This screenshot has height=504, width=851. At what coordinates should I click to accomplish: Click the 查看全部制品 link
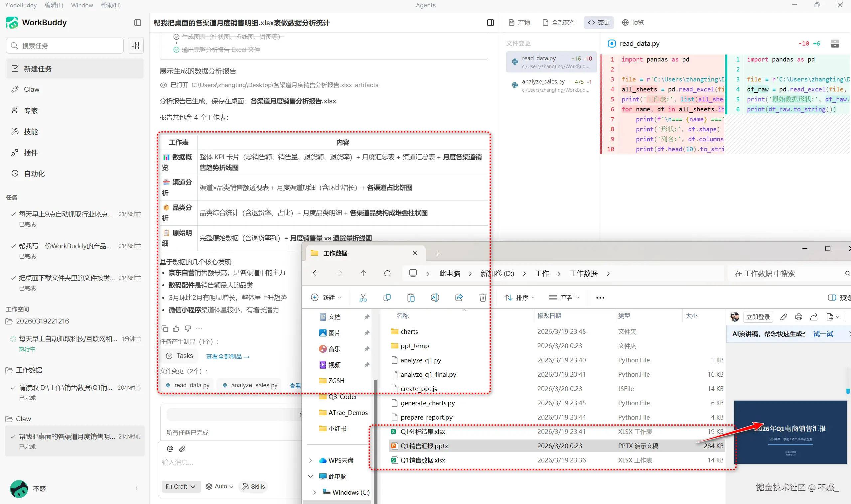pos(227,356)
